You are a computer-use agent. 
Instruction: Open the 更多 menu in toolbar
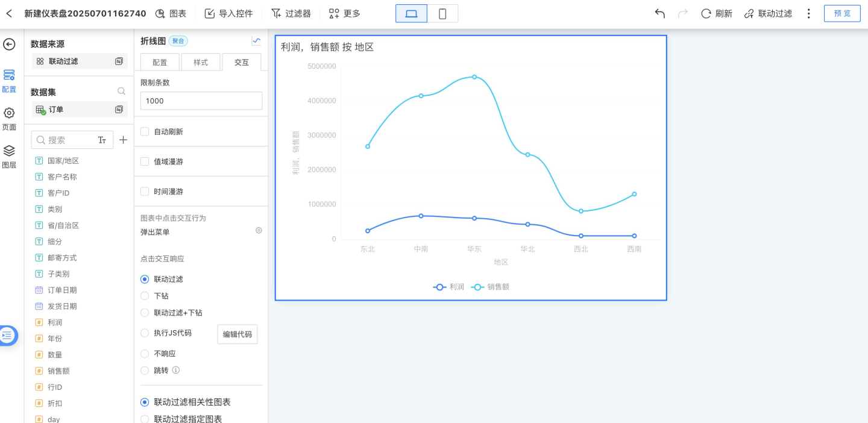click(x=345, y=13)
